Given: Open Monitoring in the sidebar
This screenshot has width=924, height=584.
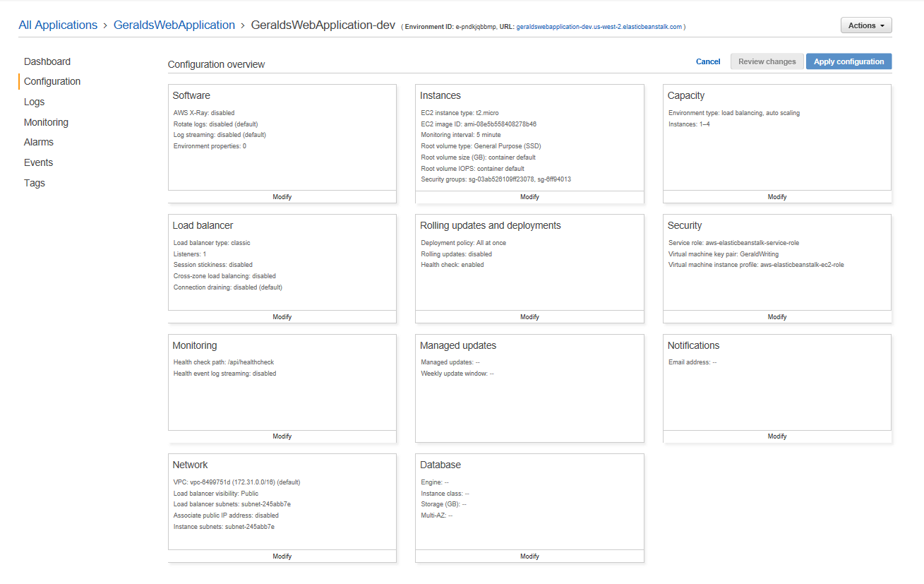Looking at the screenshot, I should click(46, 122).
